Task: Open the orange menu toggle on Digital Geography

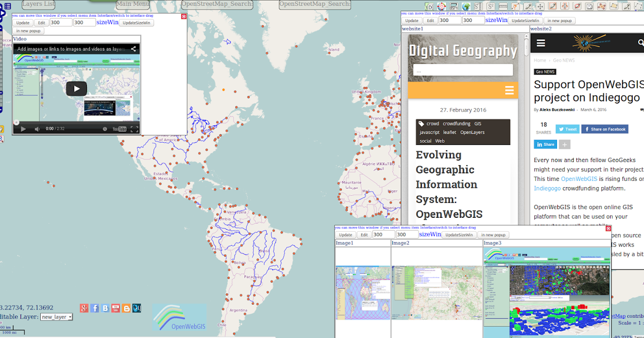Action: 509,91
